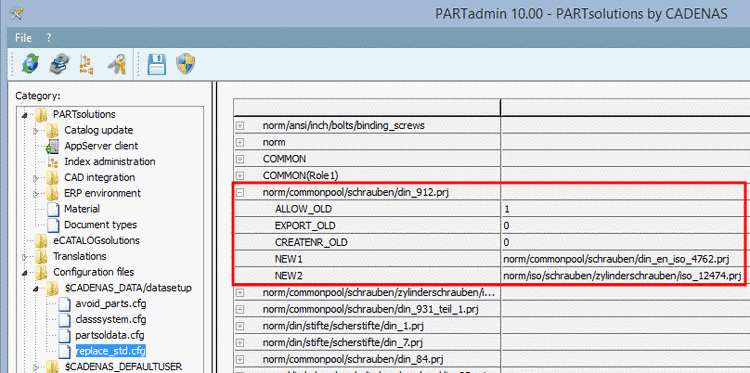750x373 pixels.
Task: Click the PARTsolutions folder icon
Action: (42, 115)
